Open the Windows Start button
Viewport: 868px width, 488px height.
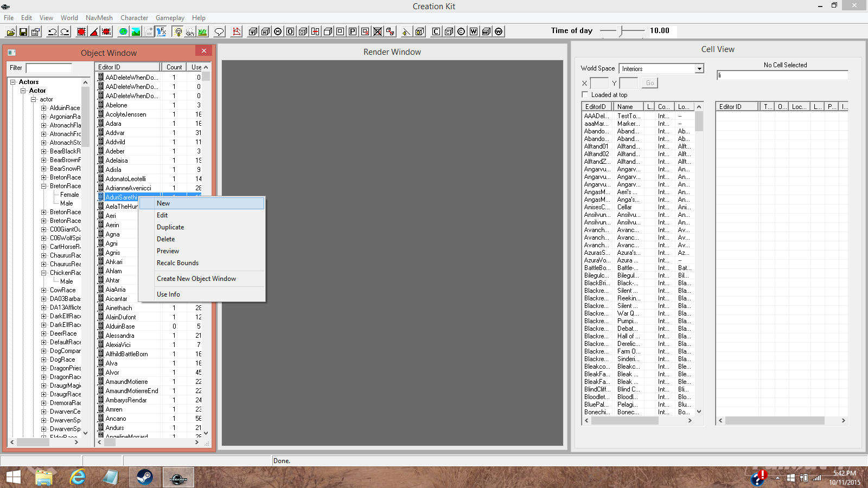(14, 477)
